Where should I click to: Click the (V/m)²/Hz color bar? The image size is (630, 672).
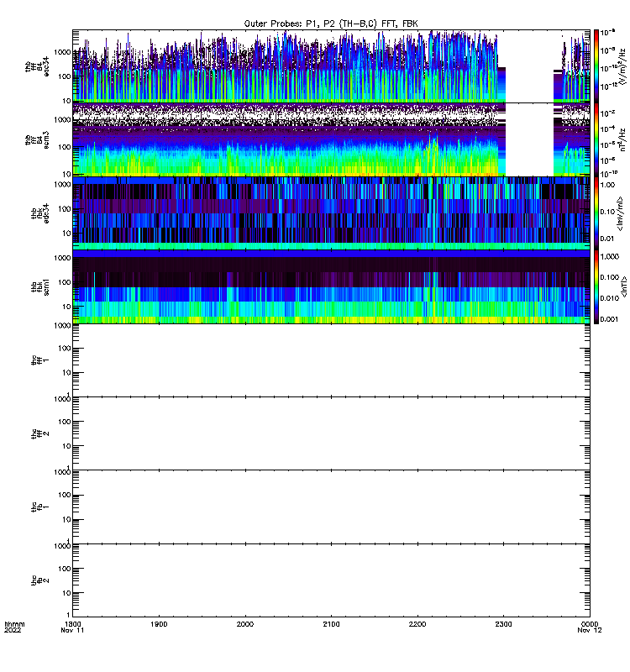coord(596,66)
